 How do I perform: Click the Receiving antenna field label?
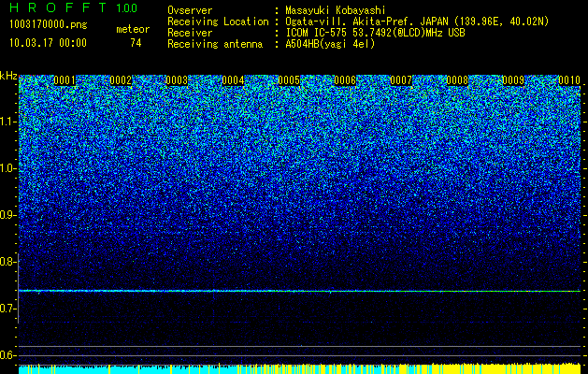point(215,44)
